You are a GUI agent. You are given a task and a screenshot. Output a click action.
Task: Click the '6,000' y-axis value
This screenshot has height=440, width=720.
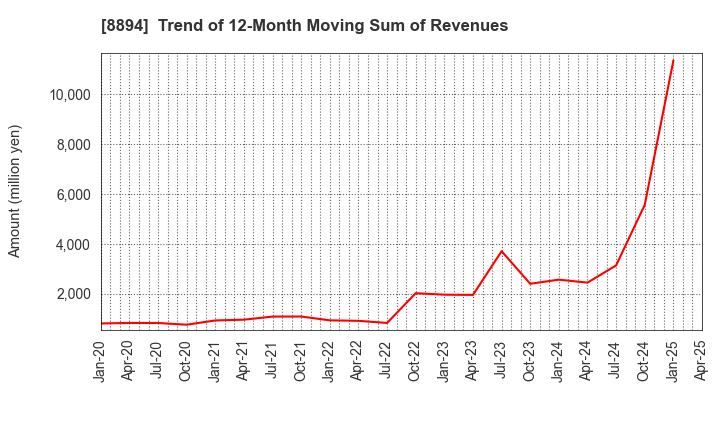[73, 195]
